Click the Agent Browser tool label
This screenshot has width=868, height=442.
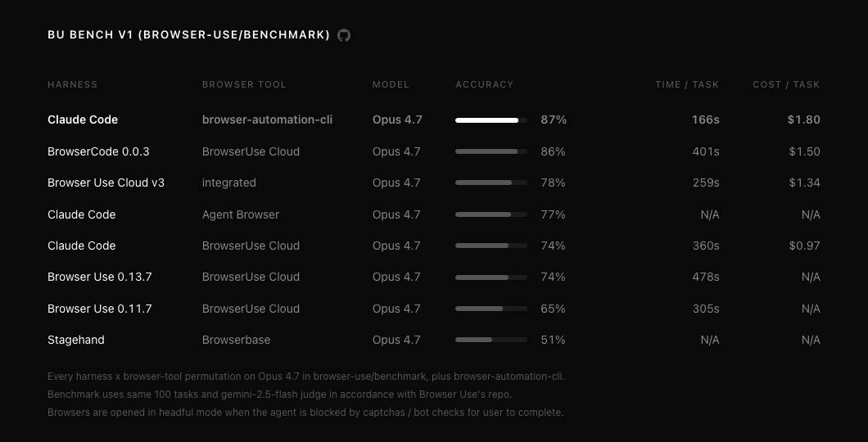[241, 214]
